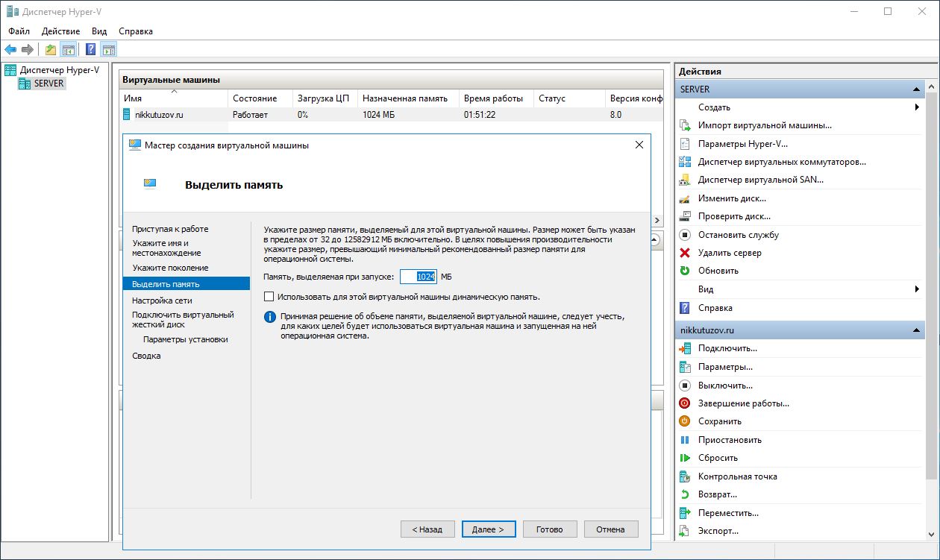This screenshot has width=940, height=560.
Task: Open the Действие menu
Action: [x=60, y=31]
